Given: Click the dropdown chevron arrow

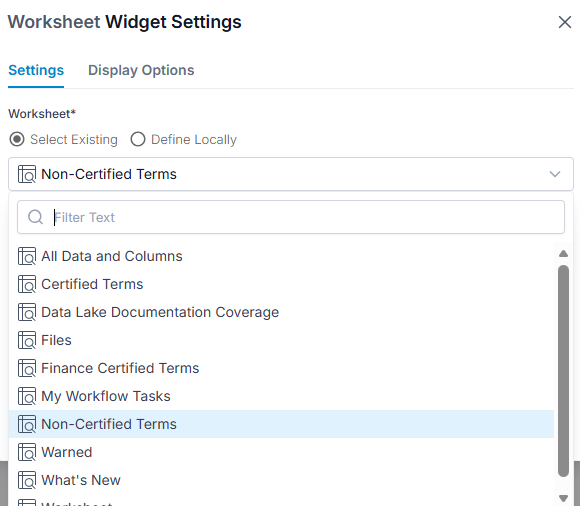Looking at the screenshot, I should (x=554, y=174).
